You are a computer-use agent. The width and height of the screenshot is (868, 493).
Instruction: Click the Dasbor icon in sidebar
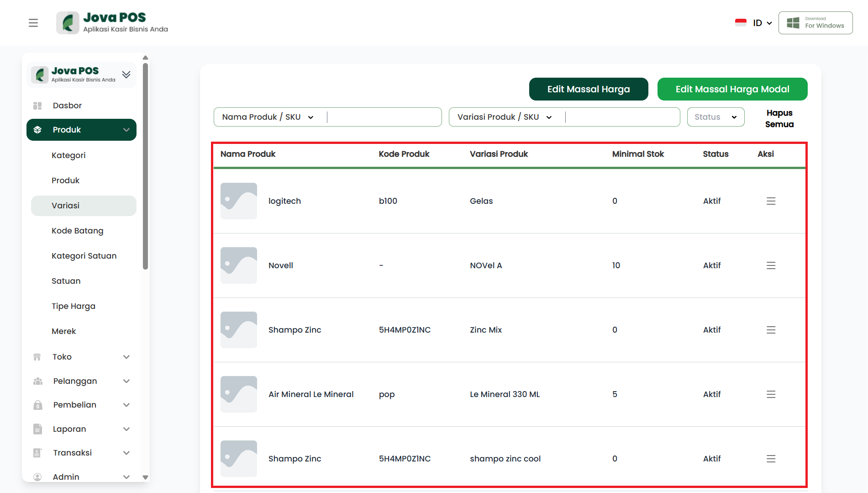[37, 106]
